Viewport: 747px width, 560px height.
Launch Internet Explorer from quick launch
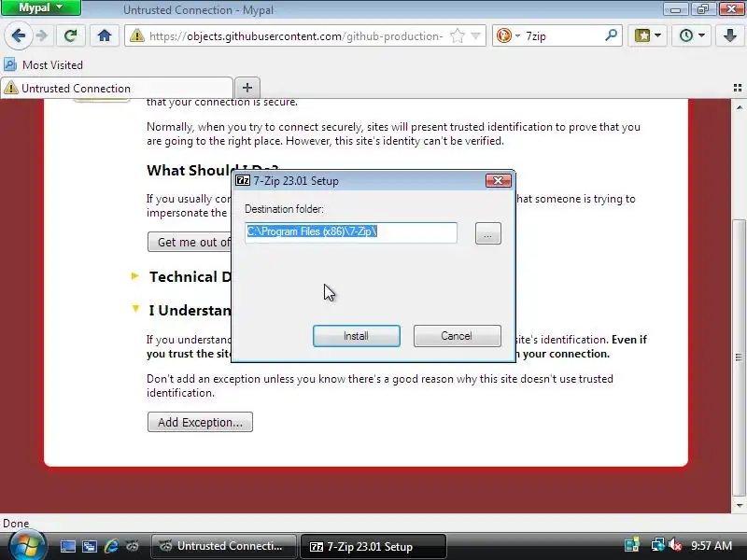[111, 546]
